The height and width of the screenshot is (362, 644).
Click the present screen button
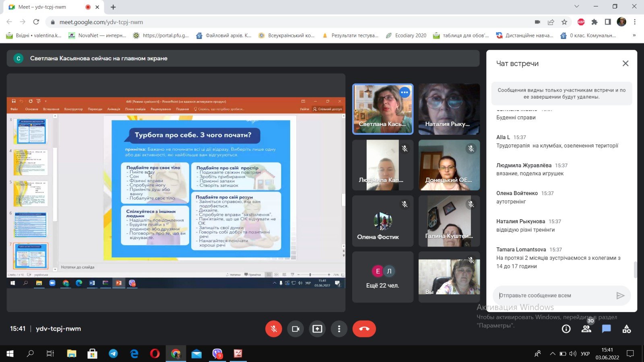(x=317, y=329)
